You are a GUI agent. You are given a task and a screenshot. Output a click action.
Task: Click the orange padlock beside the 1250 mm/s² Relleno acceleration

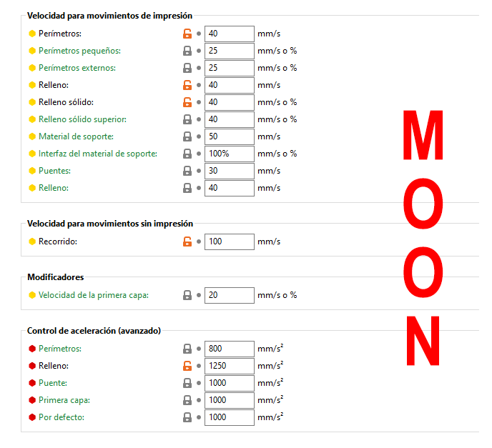coord(187,366)
